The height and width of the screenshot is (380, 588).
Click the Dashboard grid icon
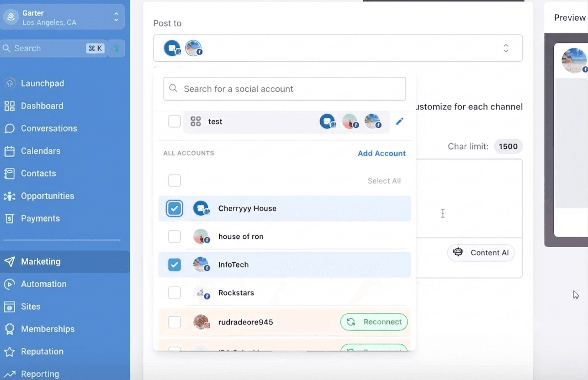pos(10,106)
